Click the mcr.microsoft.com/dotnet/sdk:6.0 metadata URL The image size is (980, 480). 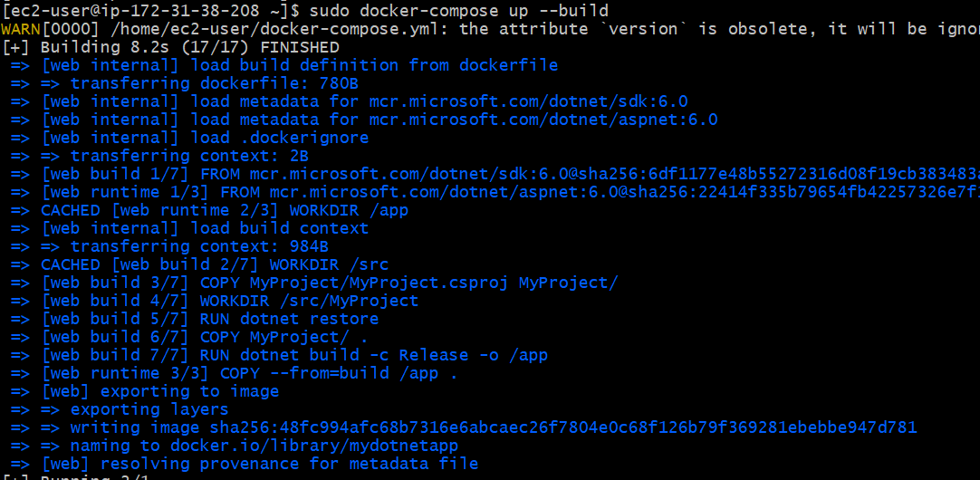point(528,101)
